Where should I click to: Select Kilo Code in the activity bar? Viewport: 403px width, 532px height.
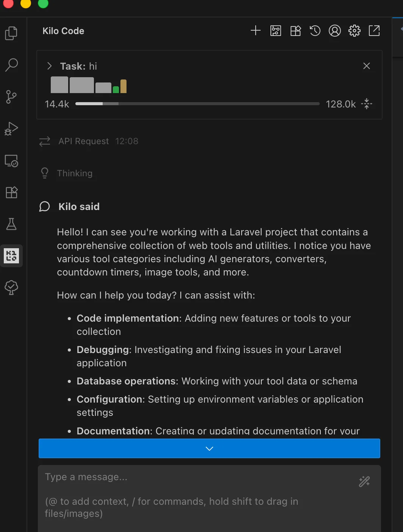click(11, 256)
